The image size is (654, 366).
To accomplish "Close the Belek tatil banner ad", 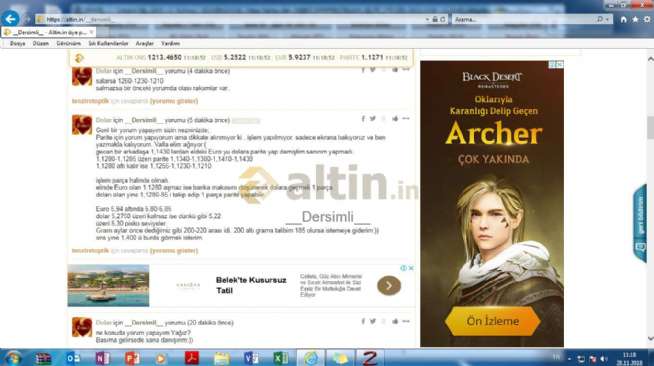I will [x=411, y=268].
